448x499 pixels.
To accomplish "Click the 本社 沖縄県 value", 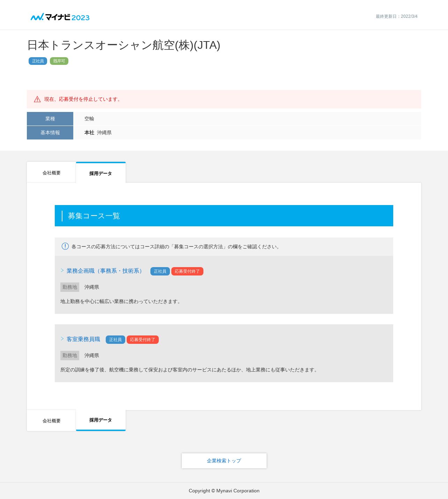I will [x=98, y=133].
